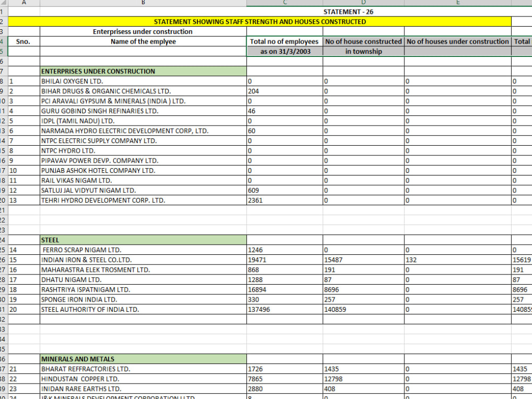
Task: Select the 'Enterprisess under construction' cell
Action: coord(143,31)
